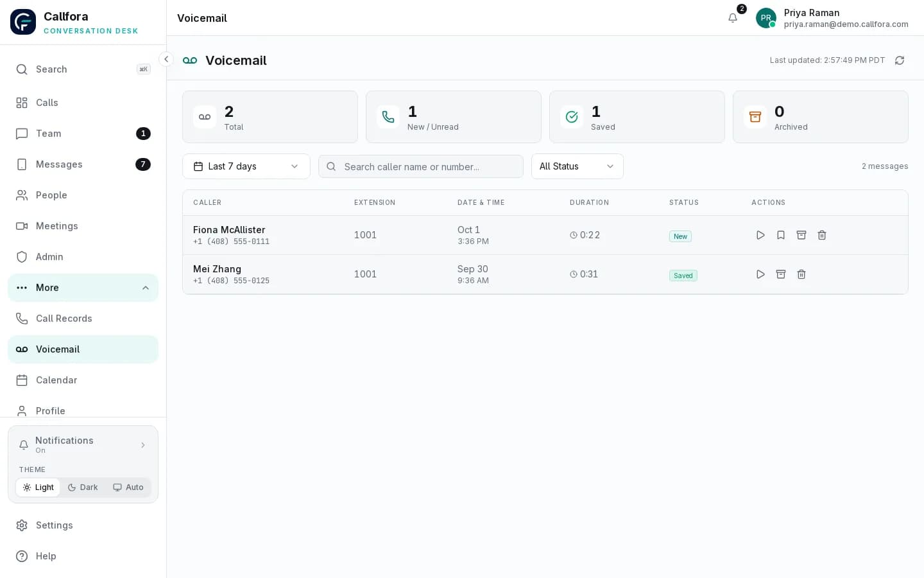This screenshot has height=578, width=924.
Task: Open Calls in the sidebar
Action: click(x=83, y=103)
